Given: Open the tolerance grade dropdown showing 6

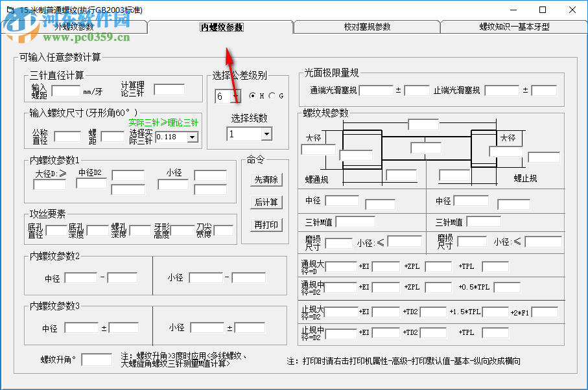Looking at the screenshot, I should click(235, 96).
